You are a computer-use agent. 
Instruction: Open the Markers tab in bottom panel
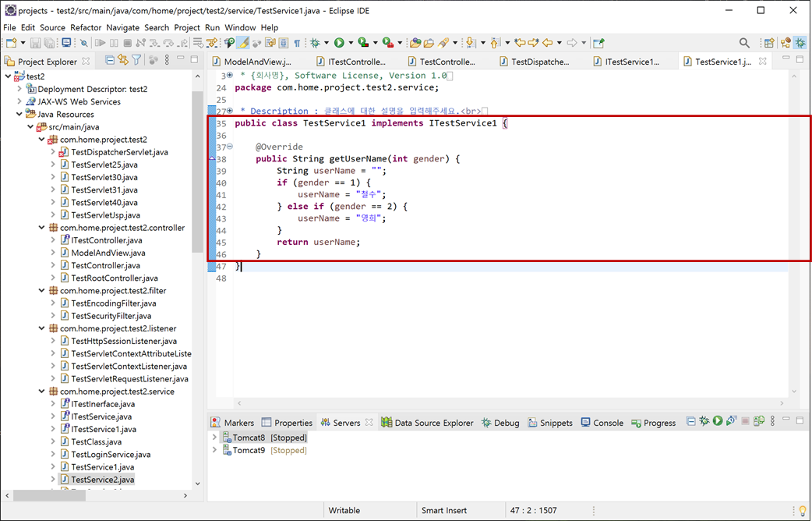tap(232, 423)
